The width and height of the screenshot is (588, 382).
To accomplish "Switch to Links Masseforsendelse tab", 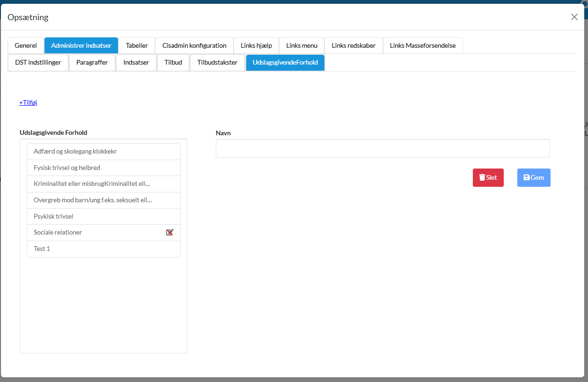I will 423,45.
